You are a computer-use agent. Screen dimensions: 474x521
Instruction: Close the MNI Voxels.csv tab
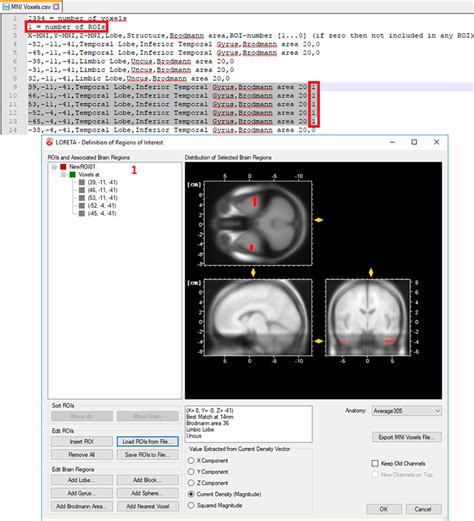(56, 6)
